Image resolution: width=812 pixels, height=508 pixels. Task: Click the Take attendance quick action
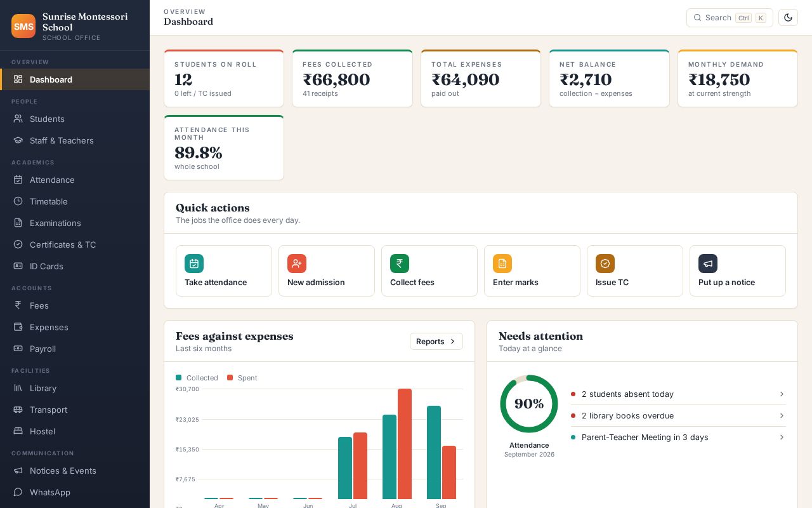(x=224, y=271)
